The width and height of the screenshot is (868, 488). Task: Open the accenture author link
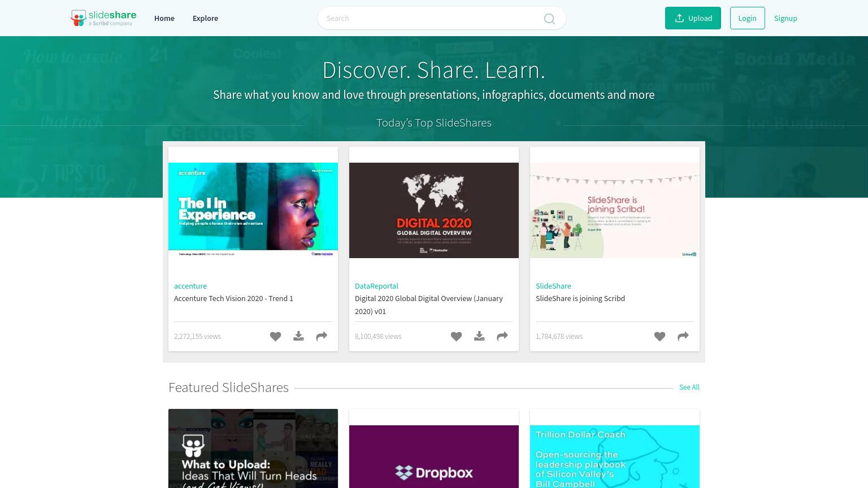190,286
